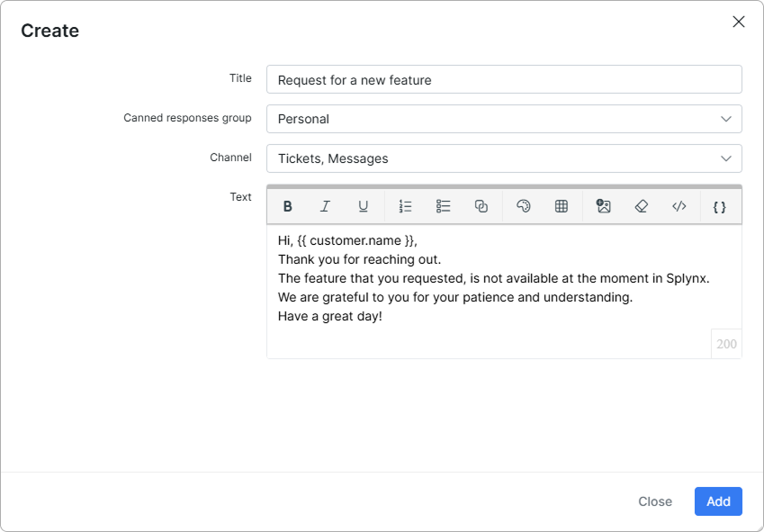
Task: Click the Title input field
Action: point(504,79)
